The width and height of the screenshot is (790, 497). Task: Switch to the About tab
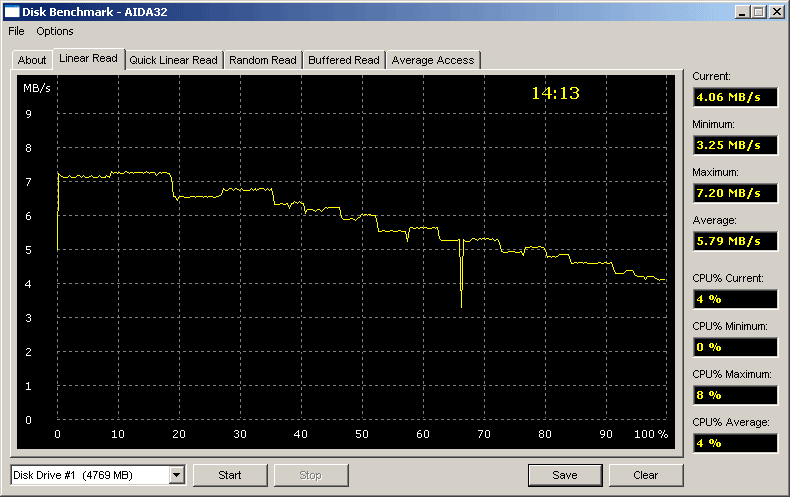(32, 60)
